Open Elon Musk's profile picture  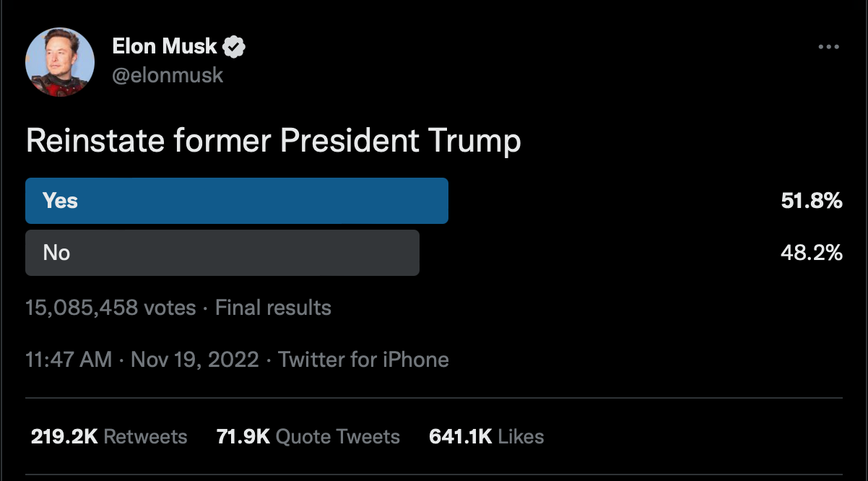60,63
